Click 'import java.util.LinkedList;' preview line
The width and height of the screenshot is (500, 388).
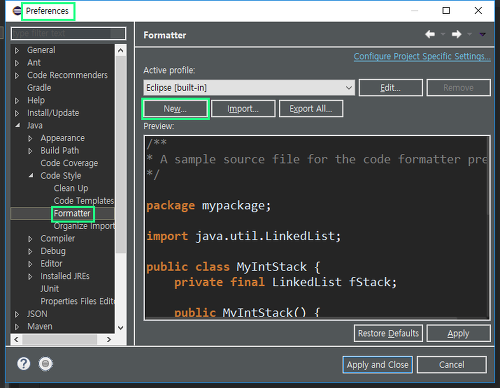[x=244, y=236]
